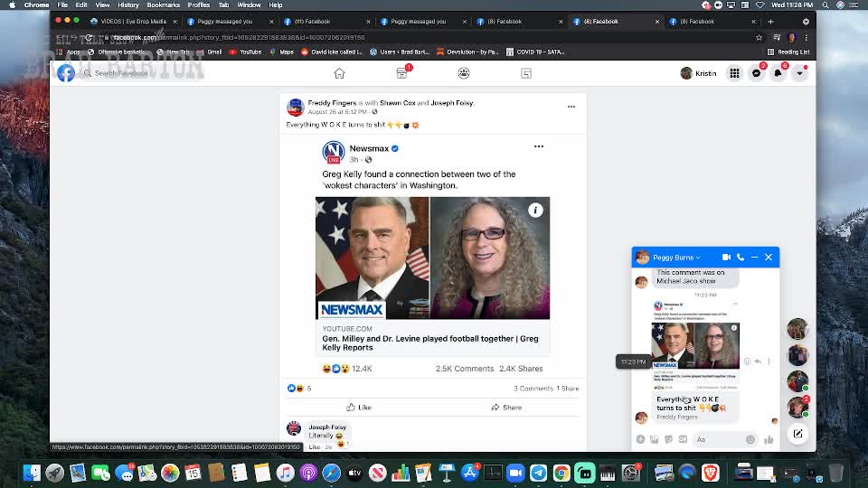Click the Facebook logo
Image resolution: width=868 pixels, height=488 pixels.
(66, 73)
